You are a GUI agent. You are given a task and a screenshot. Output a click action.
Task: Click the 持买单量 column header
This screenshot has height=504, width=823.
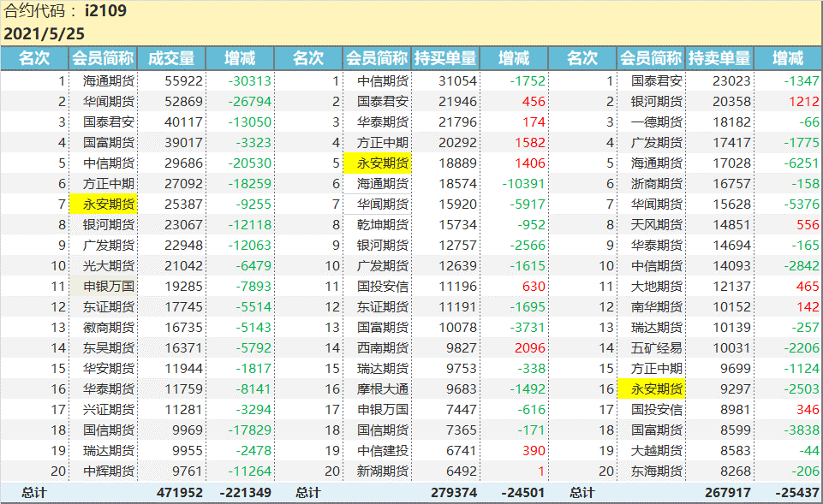445,58
